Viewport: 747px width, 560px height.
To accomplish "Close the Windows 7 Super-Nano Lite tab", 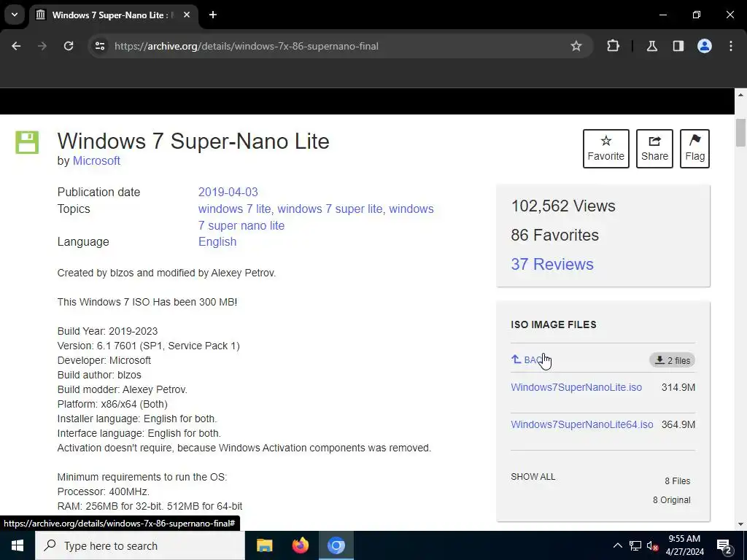I will [187, 15].
